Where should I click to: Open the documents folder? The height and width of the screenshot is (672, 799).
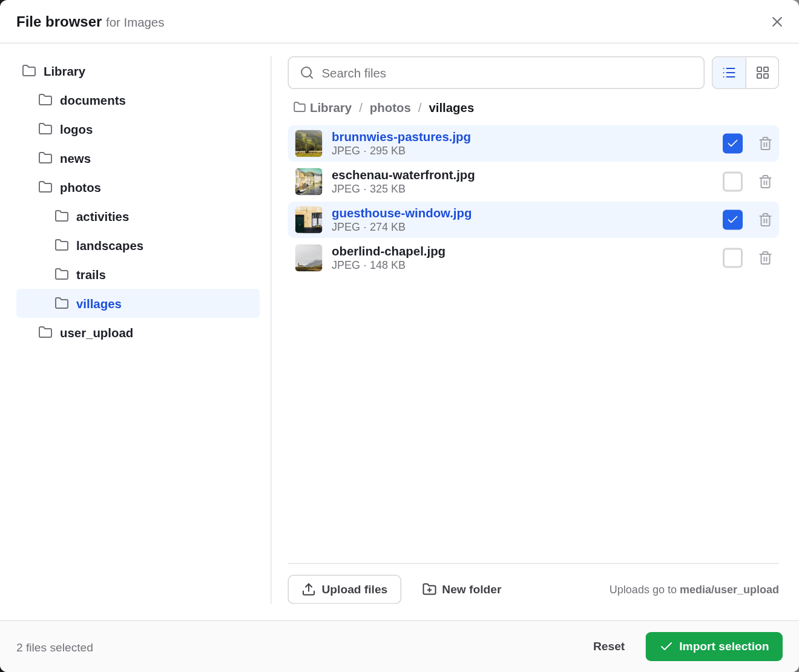138,100
